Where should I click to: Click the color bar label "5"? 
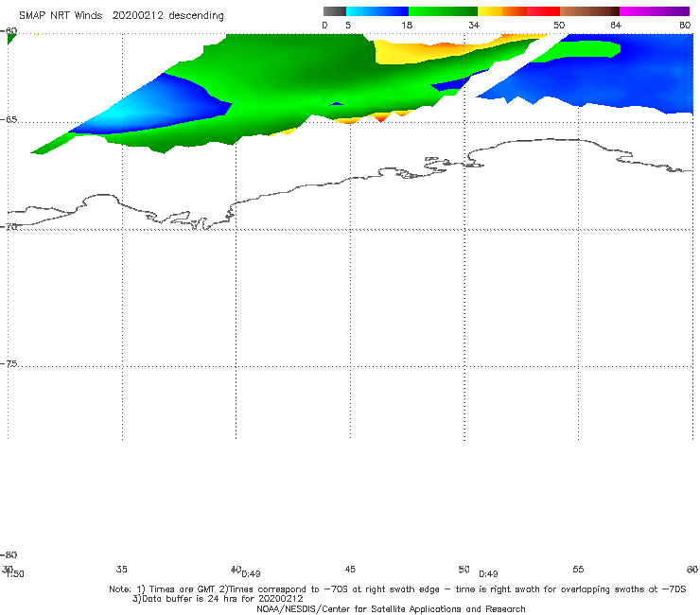point(348,25)
